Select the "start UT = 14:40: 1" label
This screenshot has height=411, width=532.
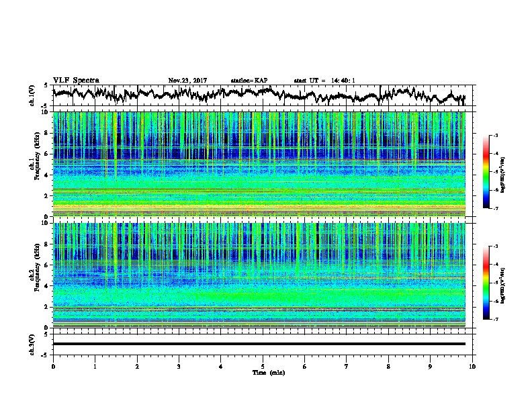[324, 81]
